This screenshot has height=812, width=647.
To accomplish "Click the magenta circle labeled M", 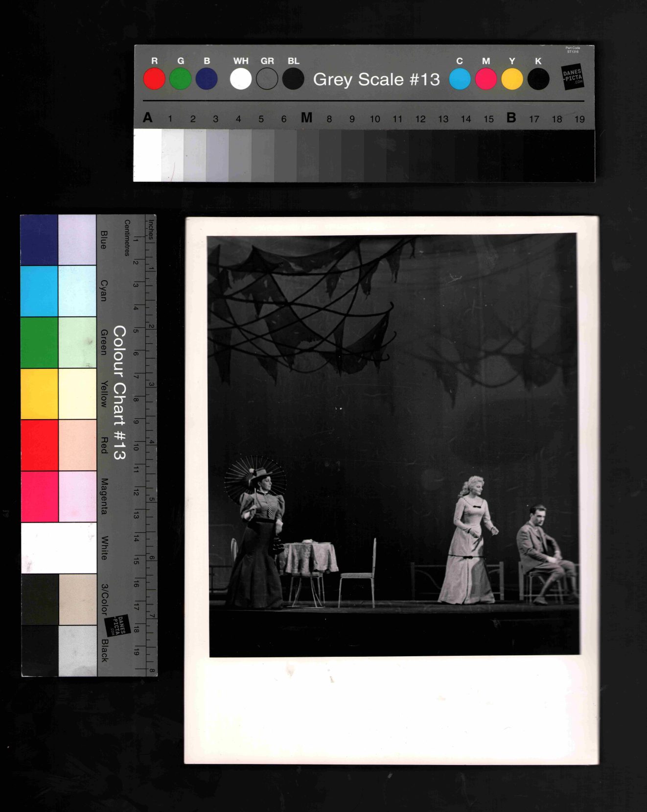I will coord(486,79).
